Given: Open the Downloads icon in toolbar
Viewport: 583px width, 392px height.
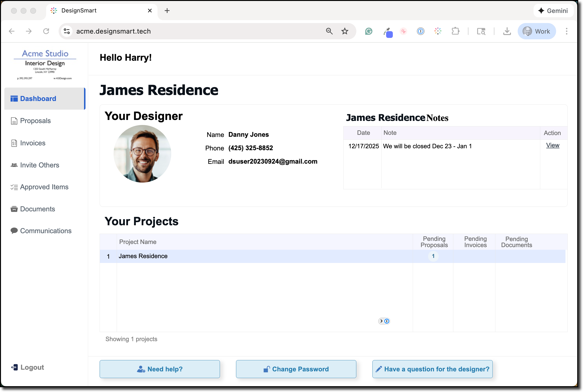Looking at the screenshot, I should [x=507, y=31].
